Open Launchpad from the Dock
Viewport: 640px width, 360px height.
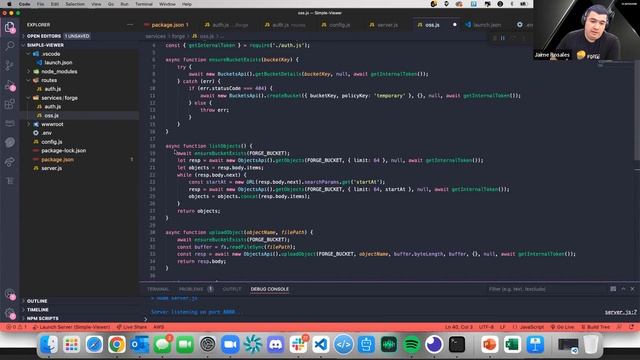pos(71,344)
